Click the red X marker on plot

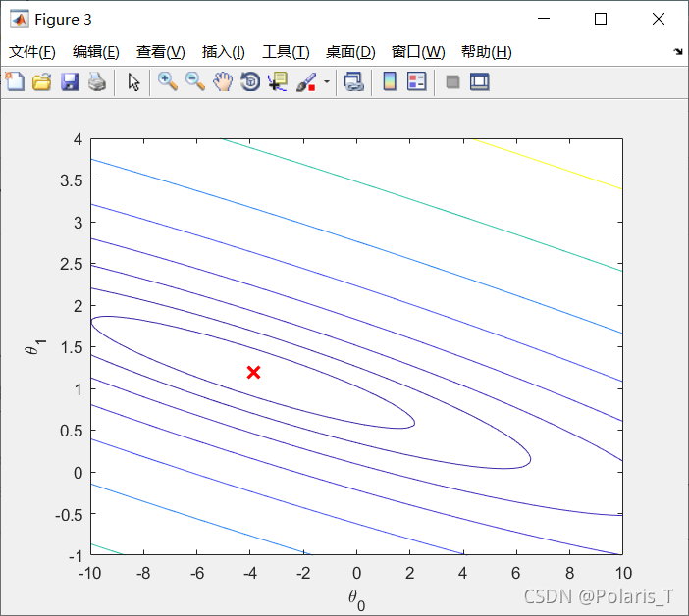click(x=253, y=373)
